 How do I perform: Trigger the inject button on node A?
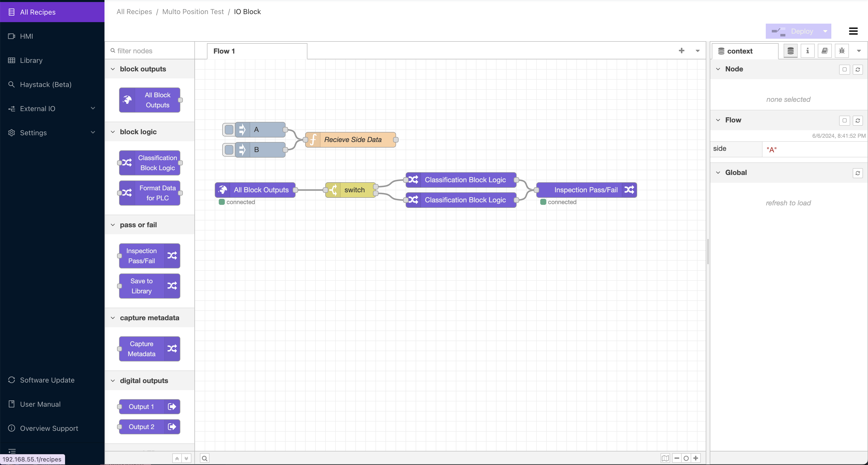click(229, 129)
